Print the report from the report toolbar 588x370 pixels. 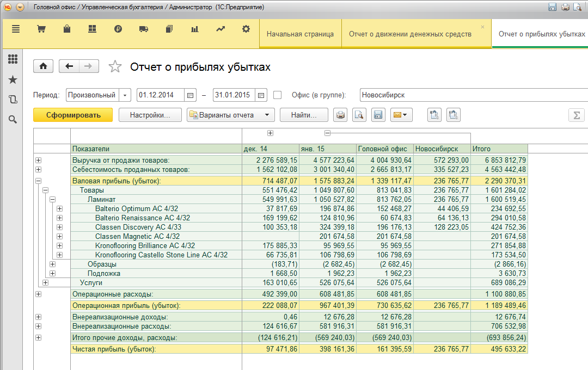click(340, 115)
